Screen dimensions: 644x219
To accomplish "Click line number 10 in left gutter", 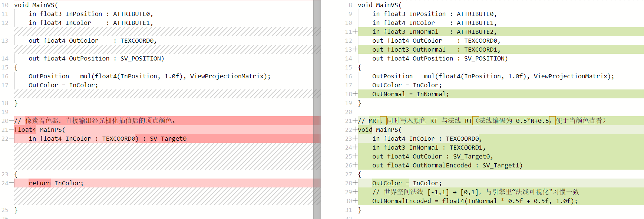I will 5,5.
